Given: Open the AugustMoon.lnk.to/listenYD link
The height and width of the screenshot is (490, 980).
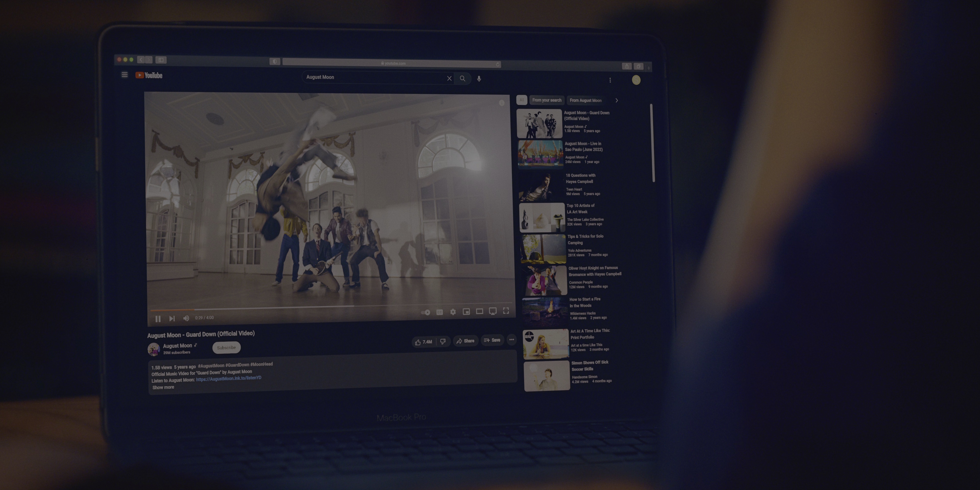Looking at the screenshot, I should 228,378.
